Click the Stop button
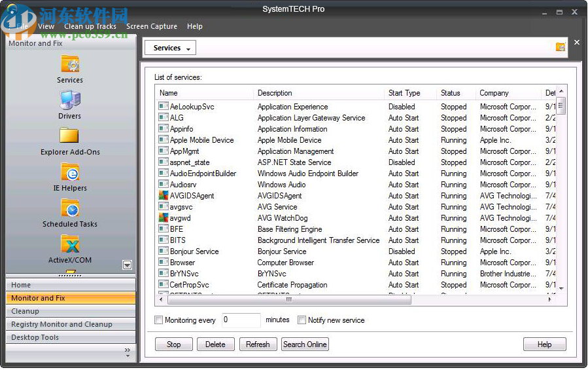 (173, 344)
